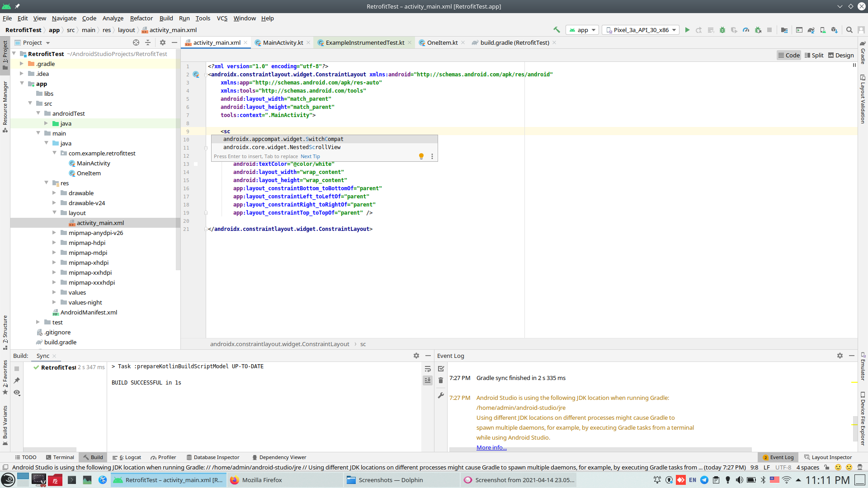Open the Profiler speedometer toolbar icon

point(746,30)
